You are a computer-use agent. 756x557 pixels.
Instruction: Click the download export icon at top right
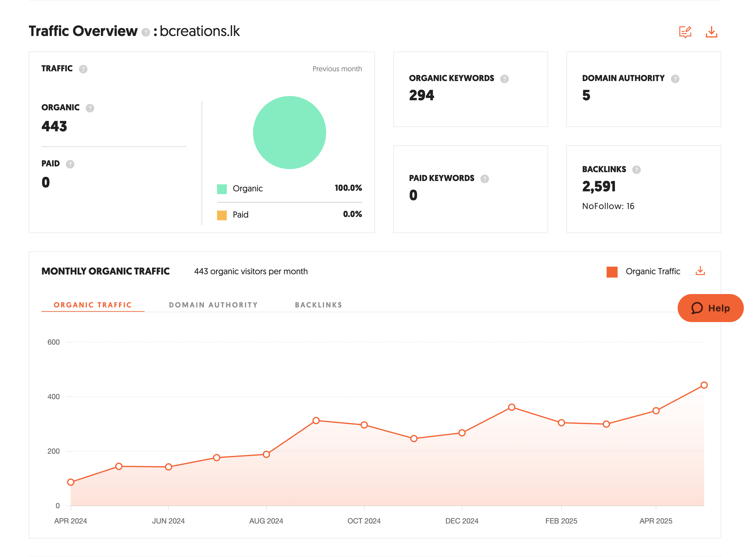712,32
